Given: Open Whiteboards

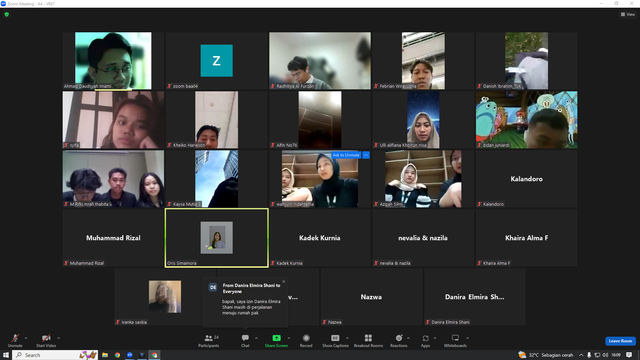Looking at the screenshot, I should coord(455,340).
